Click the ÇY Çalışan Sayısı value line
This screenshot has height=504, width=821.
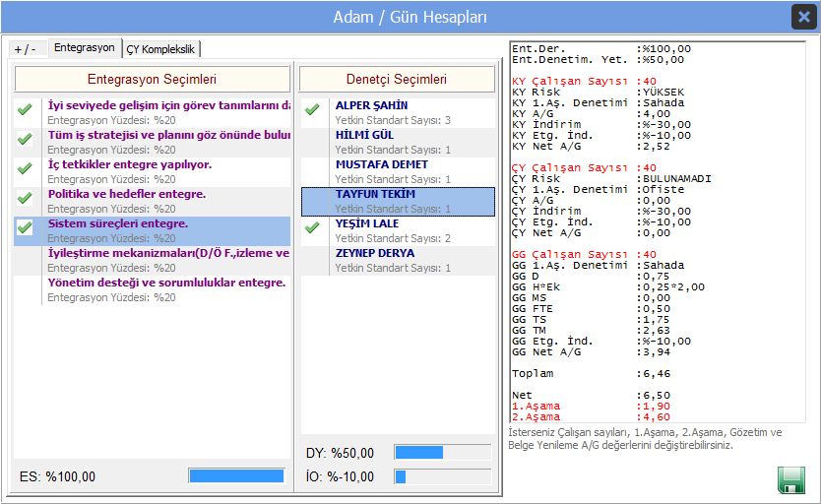click(x=584, y=168)
